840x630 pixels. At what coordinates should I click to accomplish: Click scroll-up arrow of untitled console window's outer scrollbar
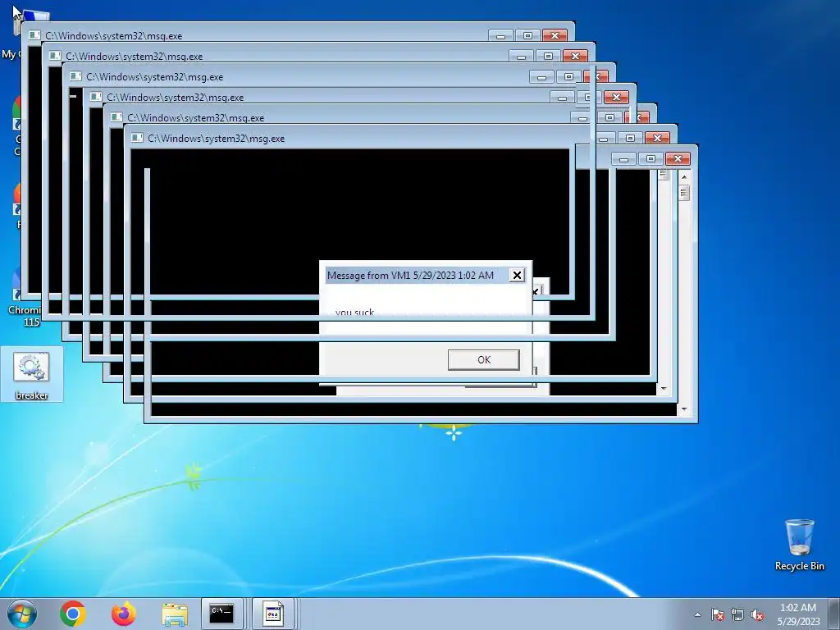[x=684, y=176]
